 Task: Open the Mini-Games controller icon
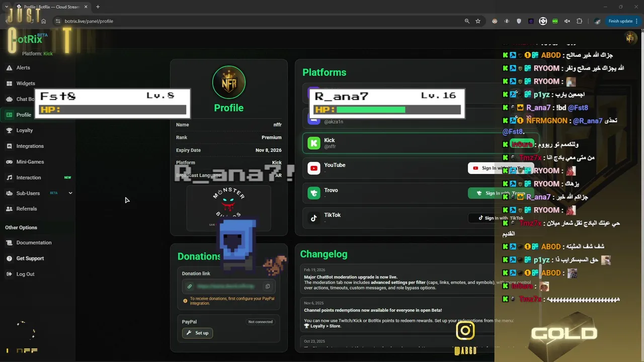click(x=9, y=162)
